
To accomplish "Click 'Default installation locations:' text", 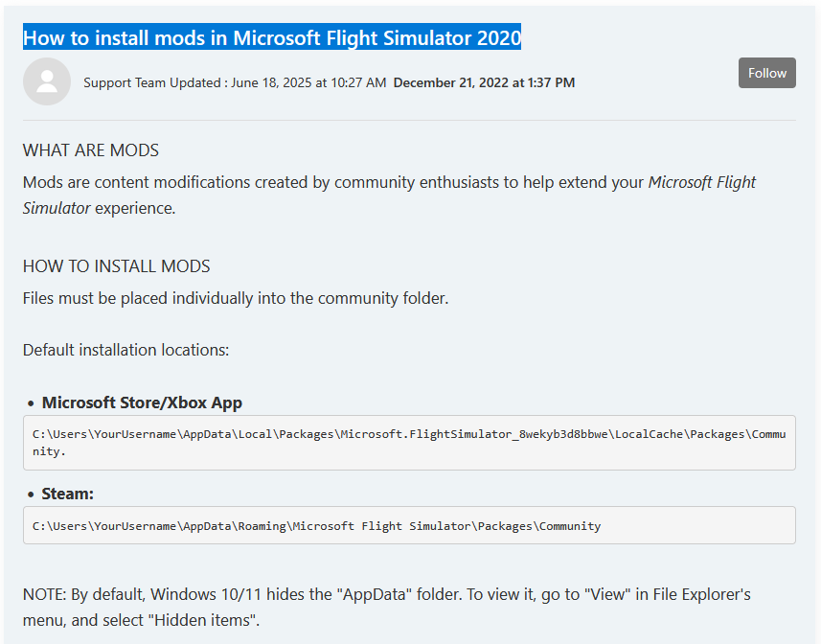I will click(x=125, y=350).
